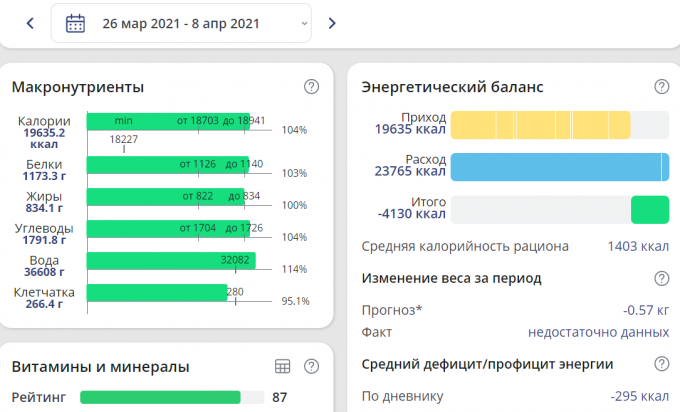The image size is (680, 412).
Task: Click the Рейтинг vitamins rating bar
Action: (x=160, y=397)
